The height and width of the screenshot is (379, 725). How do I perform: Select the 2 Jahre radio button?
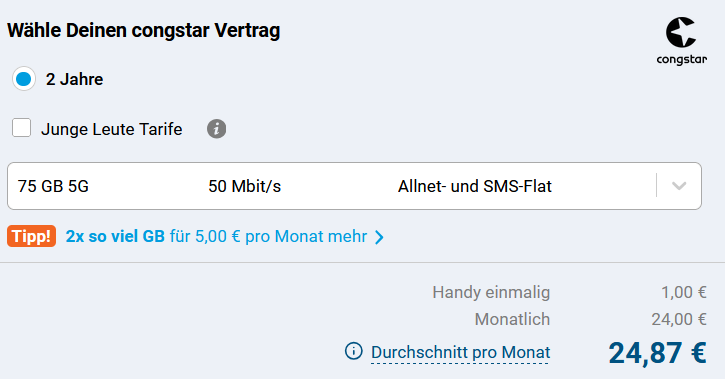24,79
